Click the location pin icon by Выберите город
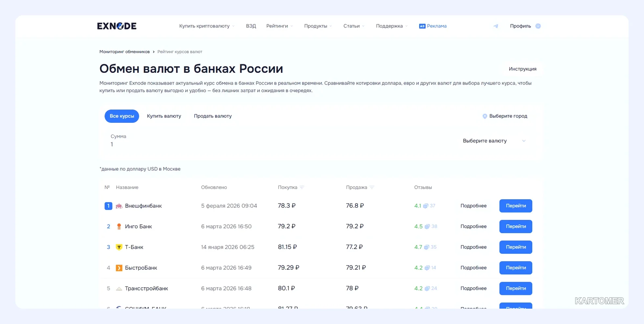644x324 pixels. pos(485,116)
